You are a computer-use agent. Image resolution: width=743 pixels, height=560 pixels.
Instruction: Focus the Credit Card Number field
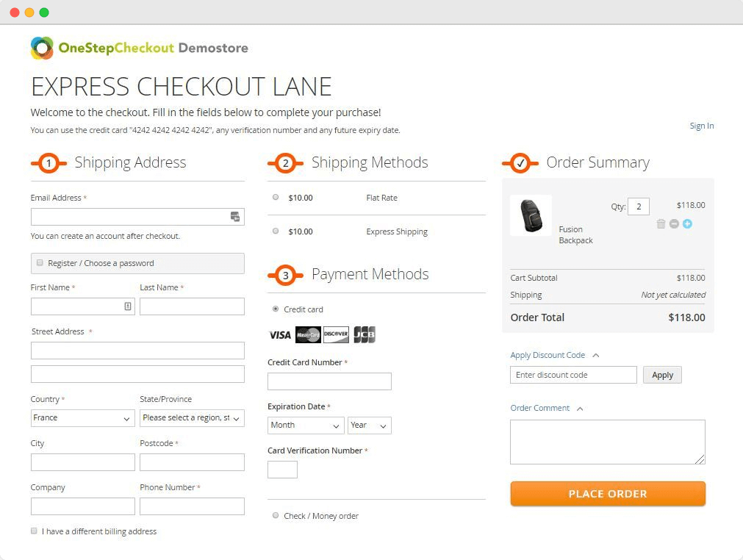coord(329,381)
